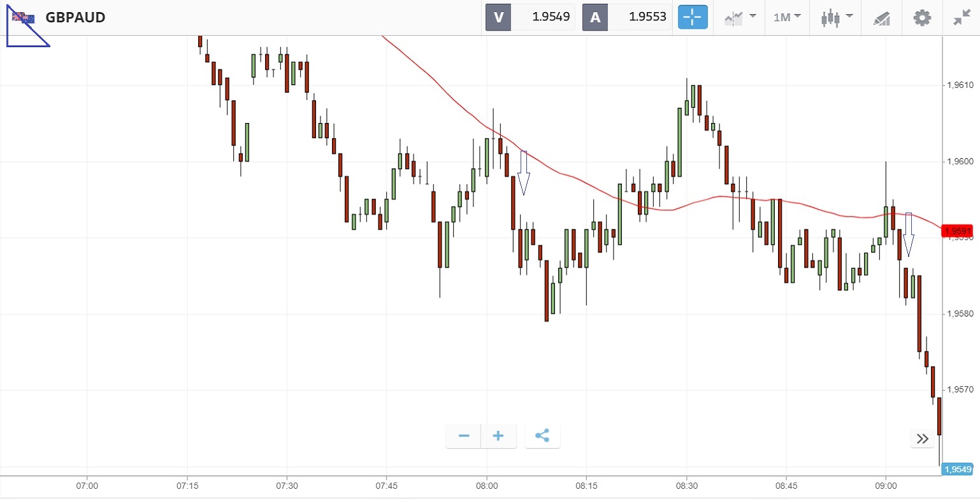Click the GBP/AUD flag pair icon

[x=24, y=18]
